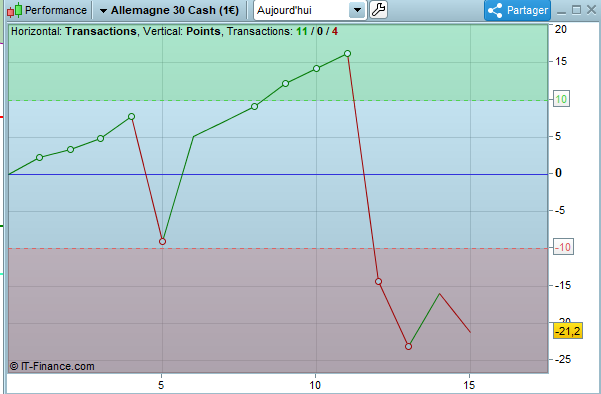
Task: Click the green data point at transaction 2
Action: coord(71,149)
